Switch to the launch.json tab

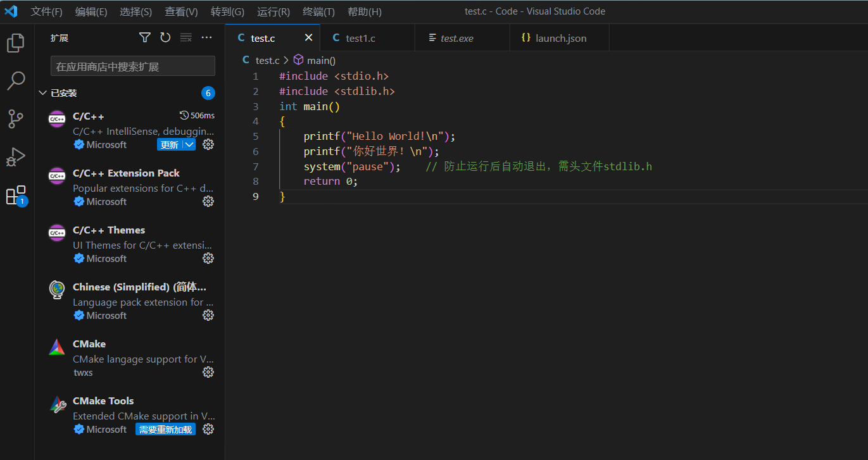point(561,38)
